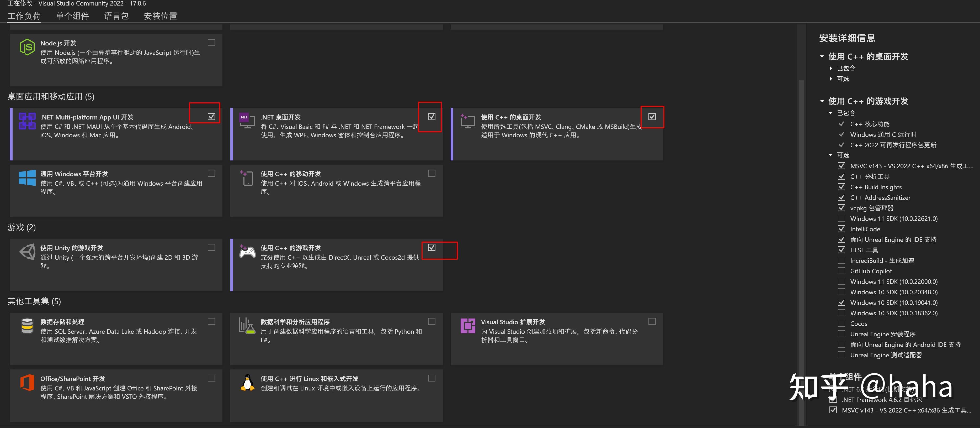
Task: Switch to the 单个组件 tab
Action: [x=72, y=16]
